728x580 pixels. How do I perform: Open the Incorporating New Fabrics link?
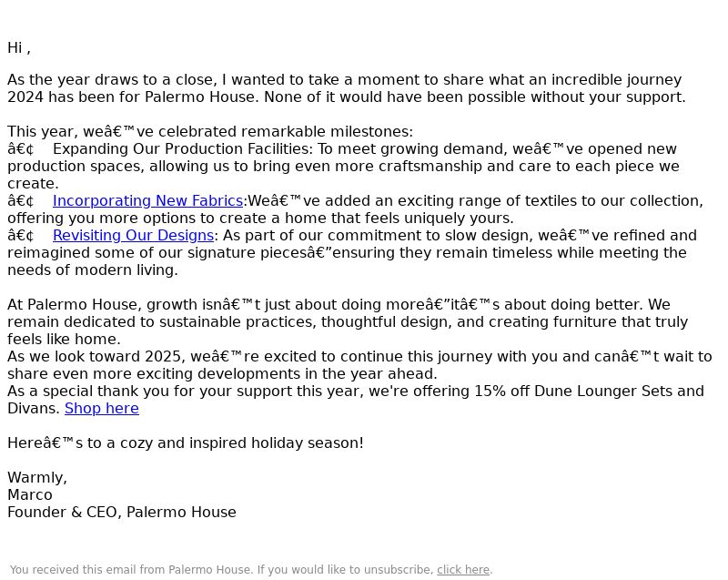click(x=147, y=201)
